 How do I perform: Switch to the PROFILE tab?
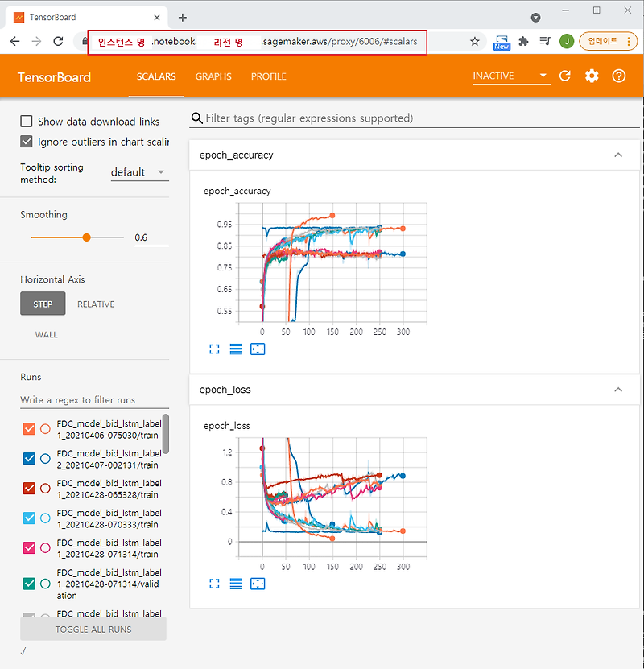[x=268, y=76]
